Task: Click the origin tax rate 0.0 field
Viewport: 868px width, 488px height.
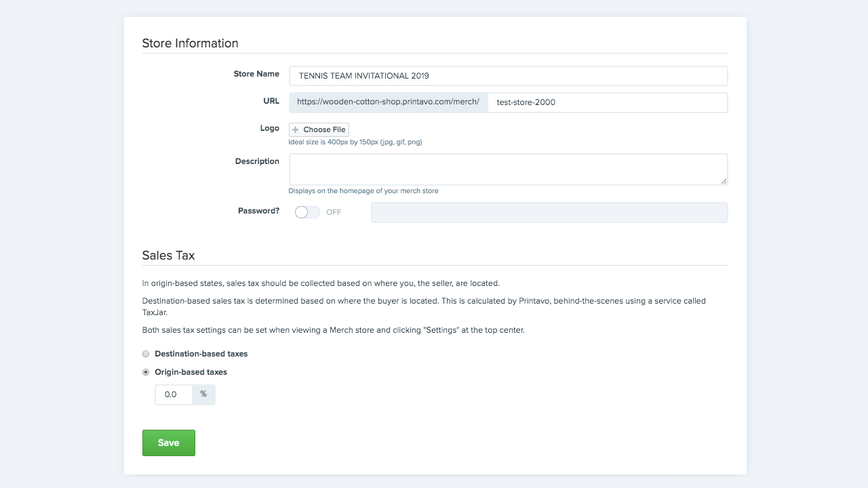Action: (174, 394)
